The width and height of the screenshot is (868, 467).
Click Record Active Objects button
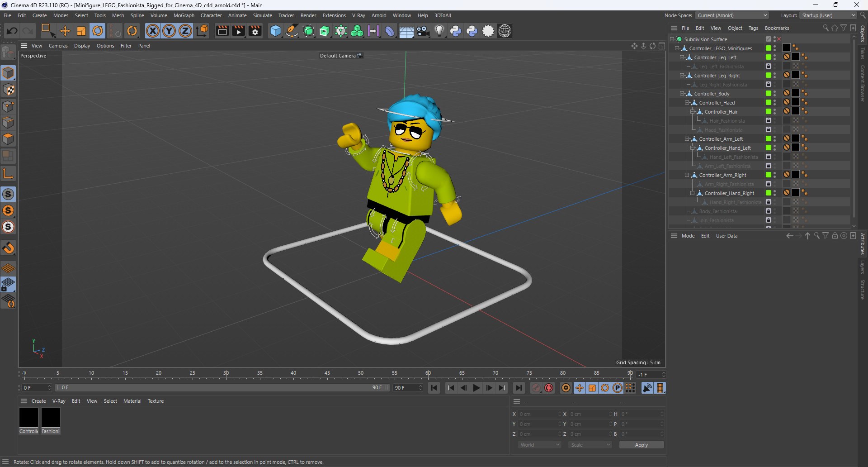(536, 388)
